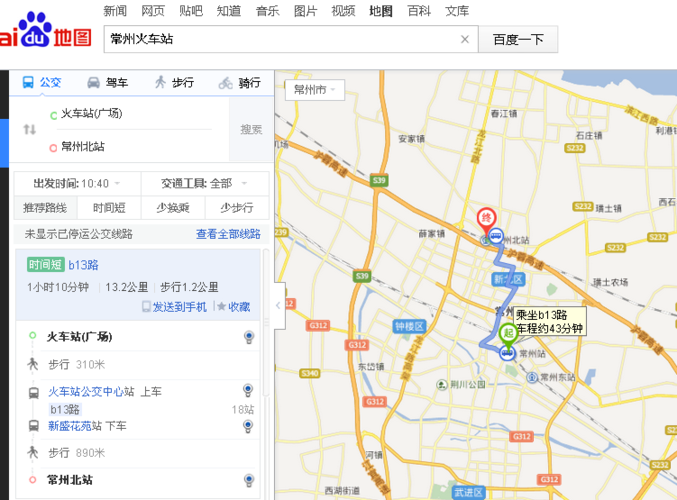Open the 网页 navigation link
The width and height of the screenshot is (677, 500).
(153, 11)
